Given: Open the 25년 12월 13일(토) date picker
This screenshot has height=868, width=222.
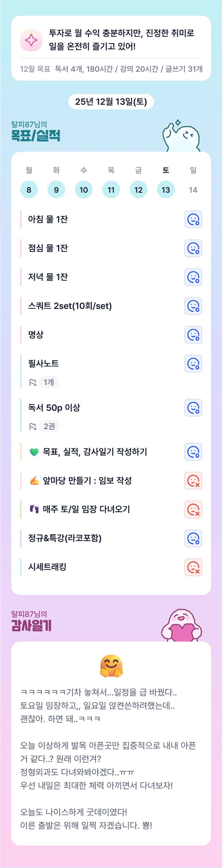Looking at the screenshot, I should pos(111,102).
